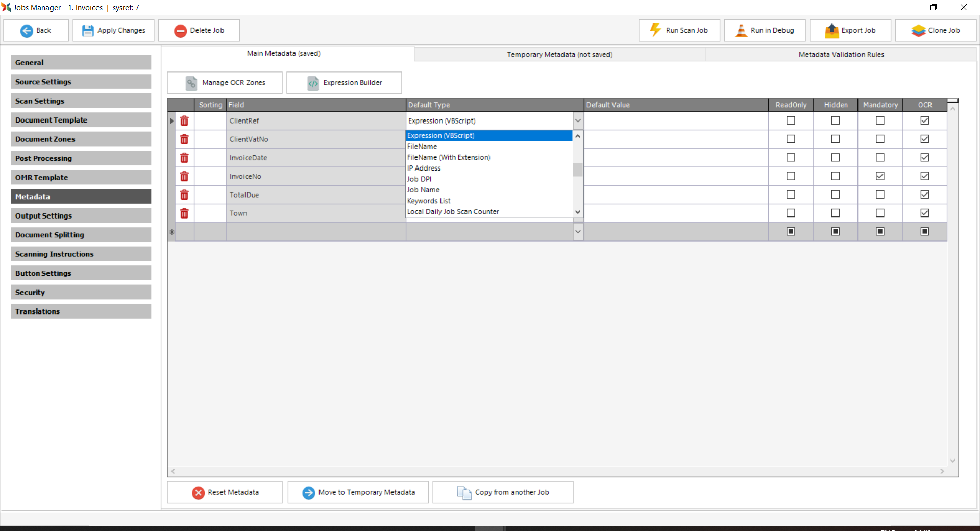Enable Mandatory checkbox for TotalDue field
Screen dimensions: 980x531
(x=879, y=195)
